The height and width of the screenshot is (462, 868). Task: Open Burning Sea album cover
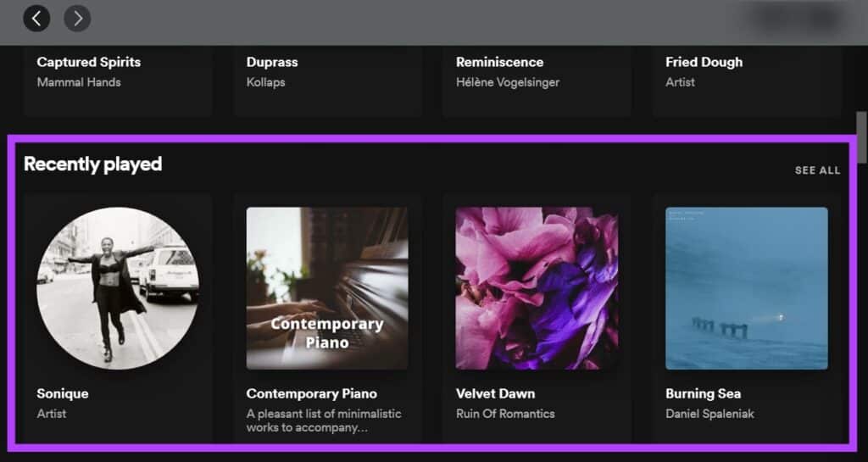(x=747, y=288)
